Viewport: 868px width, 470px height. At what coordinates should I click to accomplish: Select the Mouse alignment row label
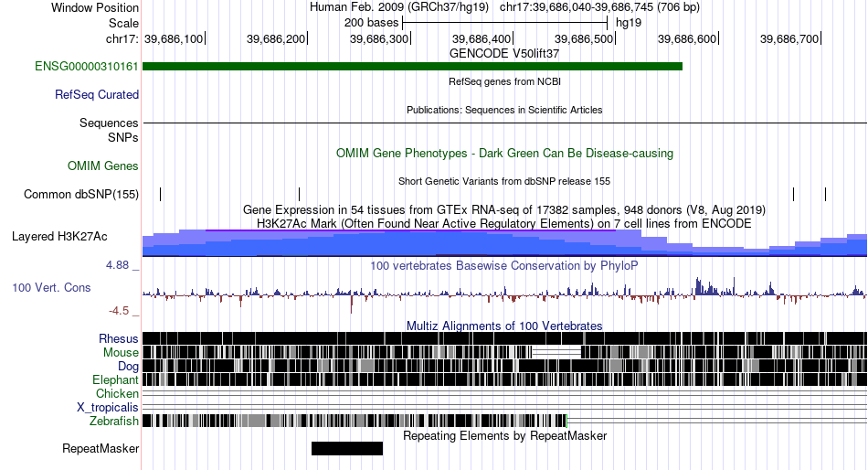point(121,353)
